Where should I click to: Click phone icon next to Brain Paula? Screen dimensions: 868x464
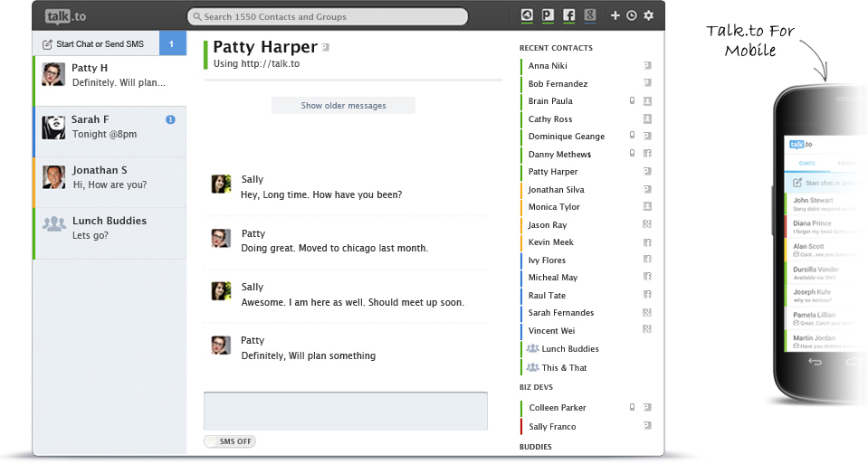pos(632,100)
